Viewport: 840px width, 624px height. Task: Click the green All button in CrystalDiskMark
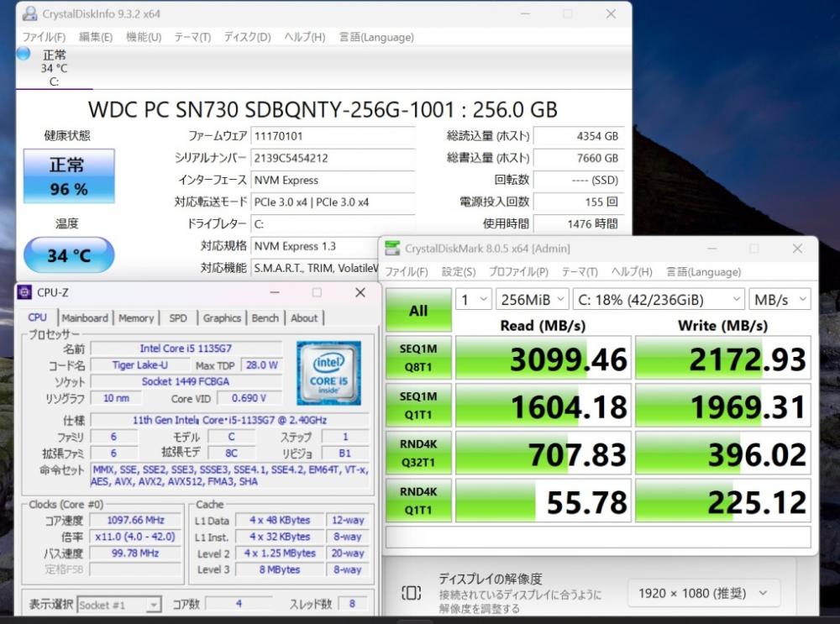(418, 310)
